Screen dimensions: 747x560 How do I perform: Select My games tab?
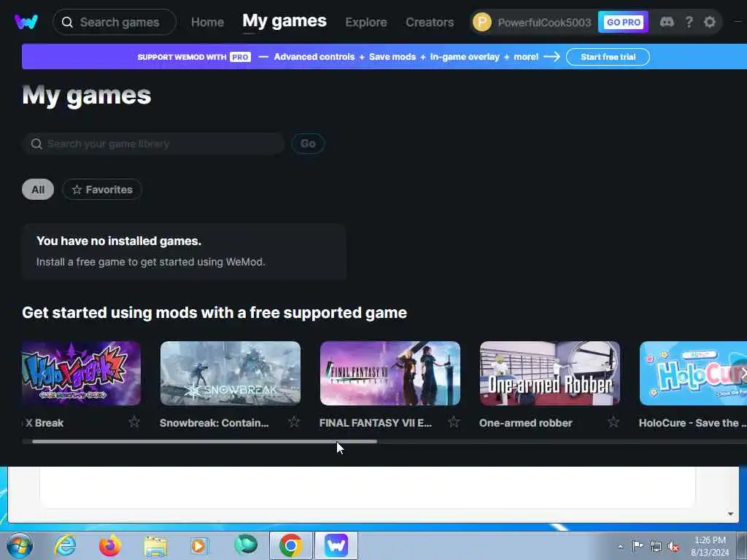[x=285, y=21]
